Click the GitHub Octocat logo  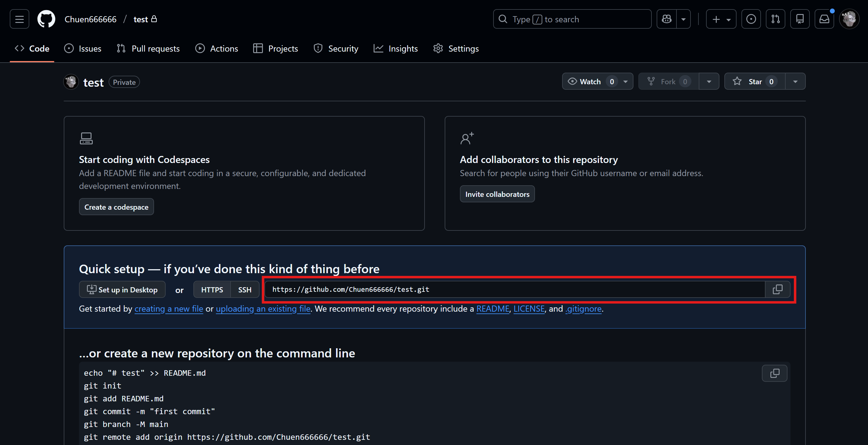pyautogui.click(x=46, y=19)
